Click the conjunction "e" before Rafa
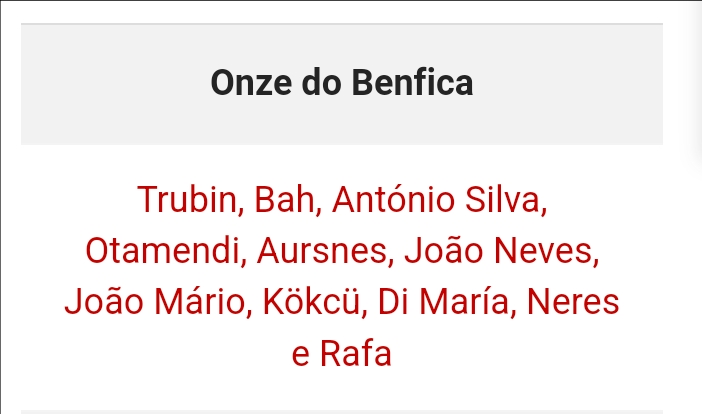The height and width of the screenshot is (414, 702). (x=301, y=354)
